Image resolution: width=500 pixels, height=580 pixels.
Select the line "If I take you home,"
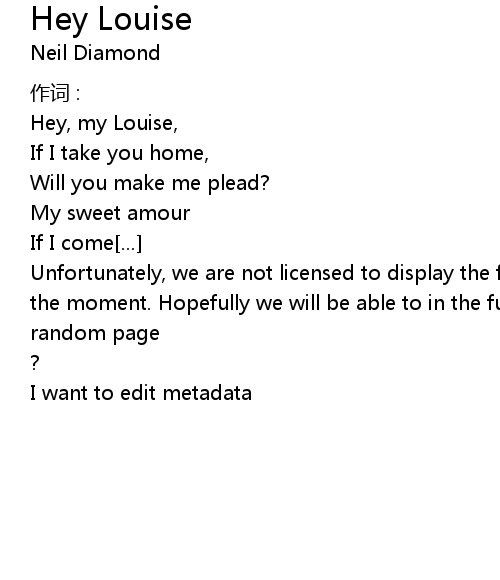[120, 153]
